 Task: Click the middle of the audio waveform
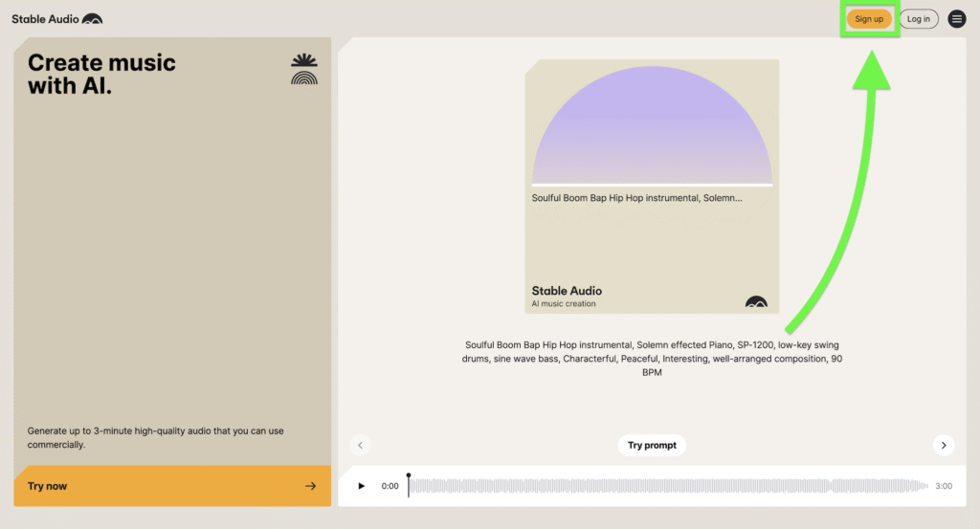668,486
